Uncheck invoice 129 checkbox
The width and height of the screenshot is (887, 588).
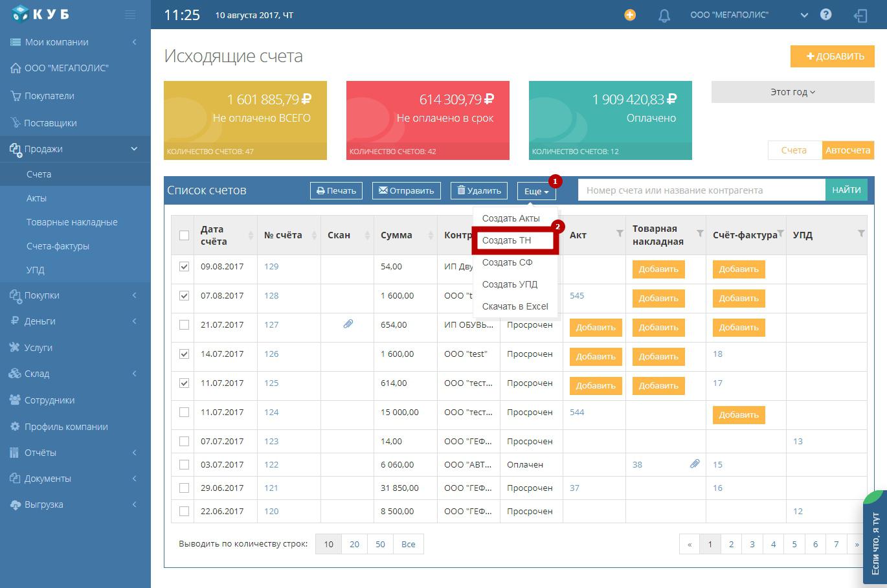tap(184, 266)
